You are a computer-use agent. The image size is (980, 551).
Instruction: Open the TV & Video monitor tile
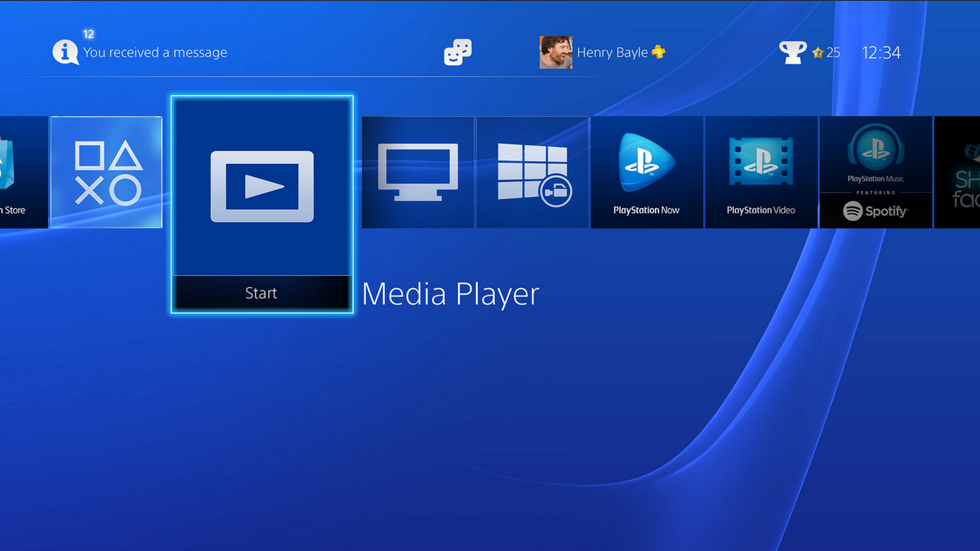[417, 172]
